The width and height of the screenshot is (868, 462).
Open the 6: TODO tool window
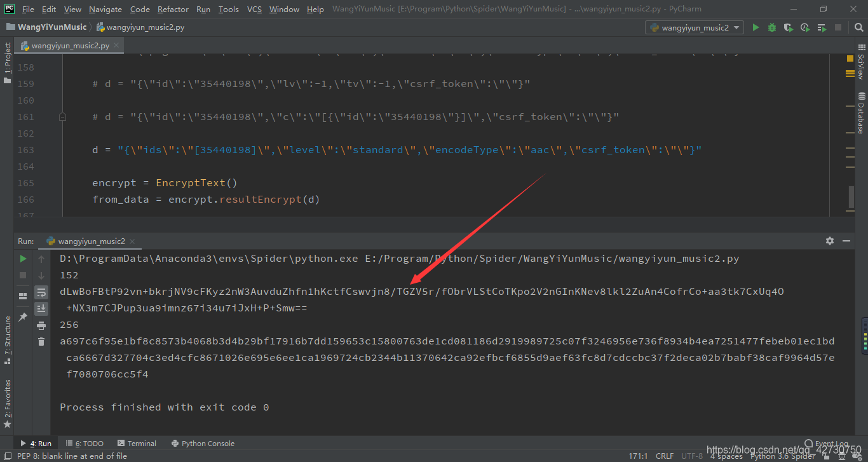(84, 444)
